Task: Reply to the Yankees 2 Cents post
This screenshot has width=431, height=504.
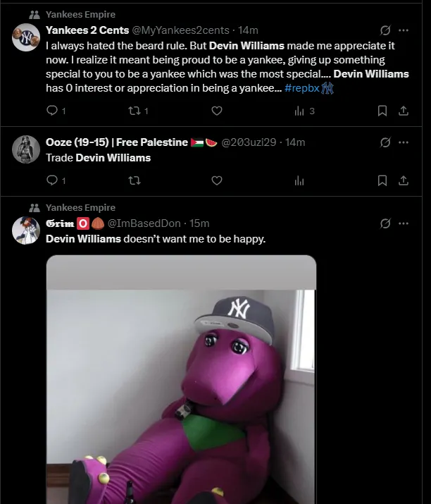Action: 51,111
